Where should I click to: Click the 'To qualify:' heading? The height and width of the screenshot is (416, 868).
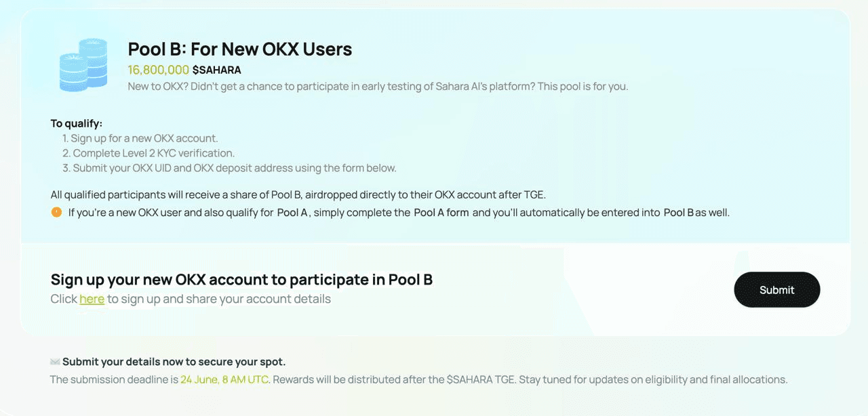pyautogui.click(x=77, y=123)
